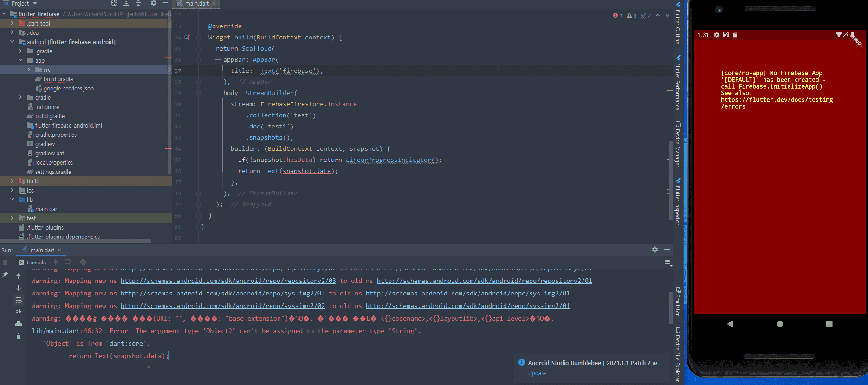Open the lib/main.dart error link in console
868x385 pixels.
tap(56, 331)
